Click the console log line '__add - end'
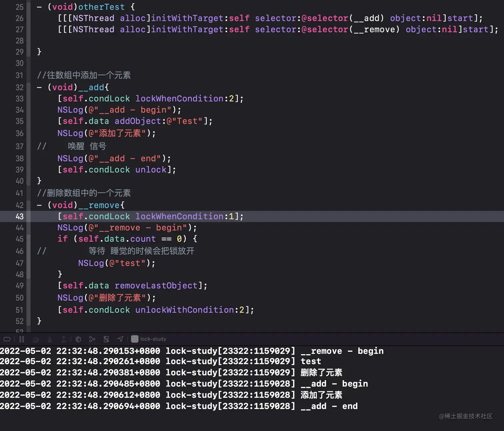The image size is (504, 431). 179,406
